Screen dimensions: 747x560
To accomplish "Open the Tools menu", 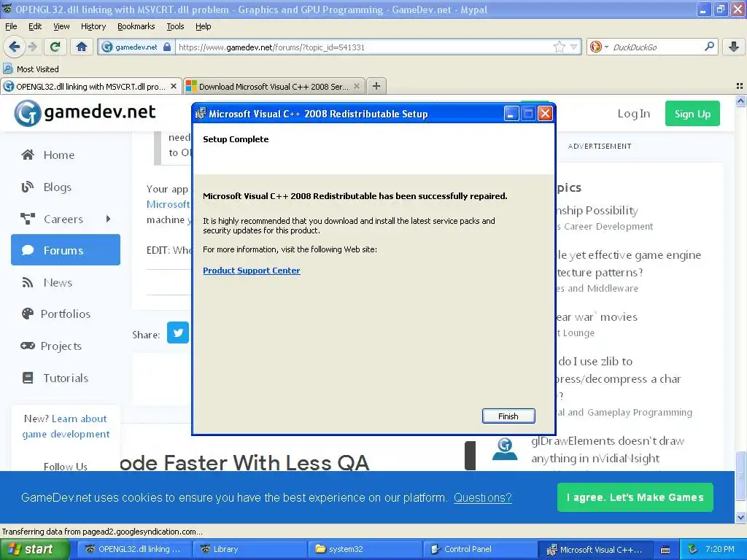I will pyautogui.click(x=175, y=26).
